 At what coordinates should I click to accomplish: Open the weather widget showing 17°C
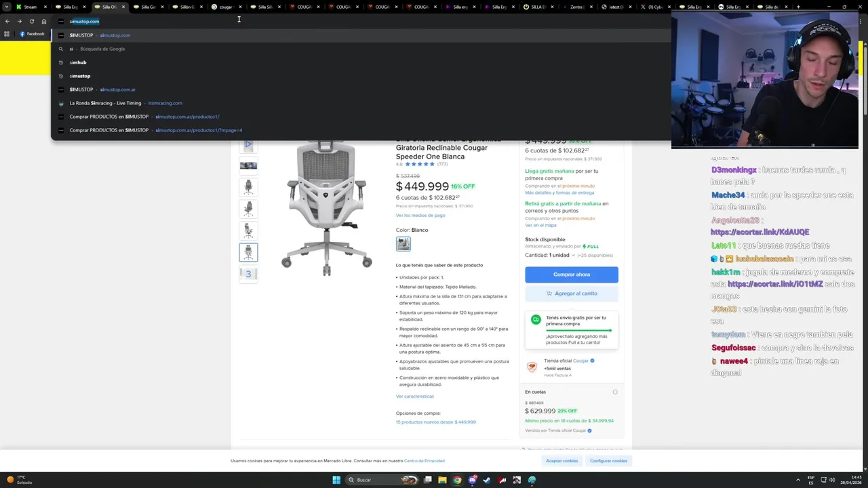click(20, 480)
